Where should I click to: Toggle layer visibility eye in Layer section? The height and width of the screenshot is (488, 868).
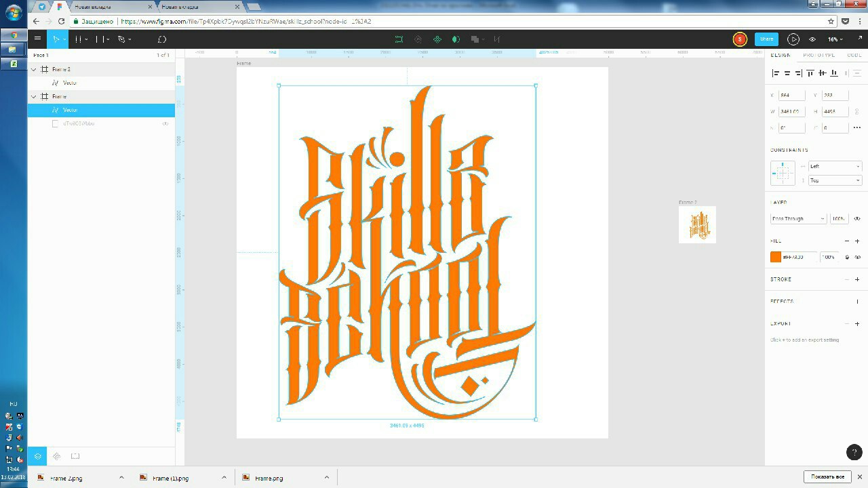click(x=857, y=219)
